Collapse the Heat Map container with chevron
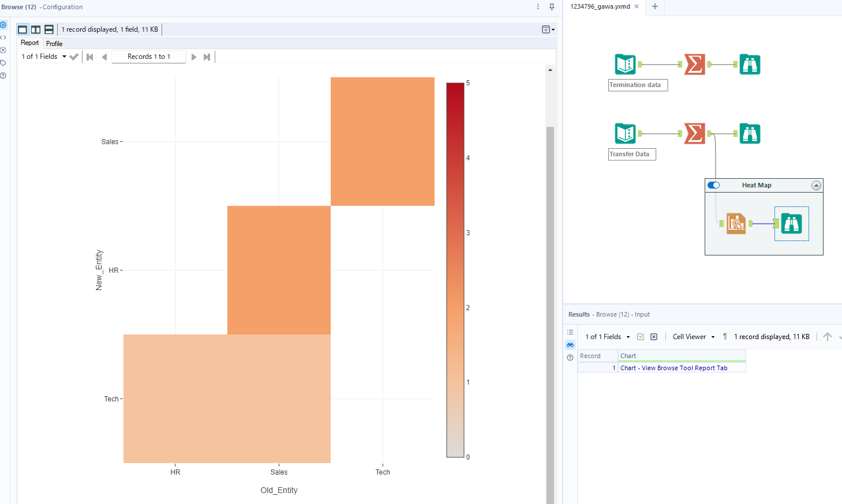Screen dimensions: 842x504 coord(816,185)
